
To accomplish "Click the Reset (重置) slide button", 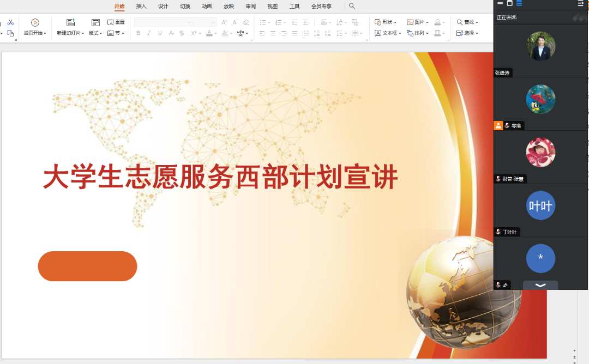I will (x=116, y=22).
